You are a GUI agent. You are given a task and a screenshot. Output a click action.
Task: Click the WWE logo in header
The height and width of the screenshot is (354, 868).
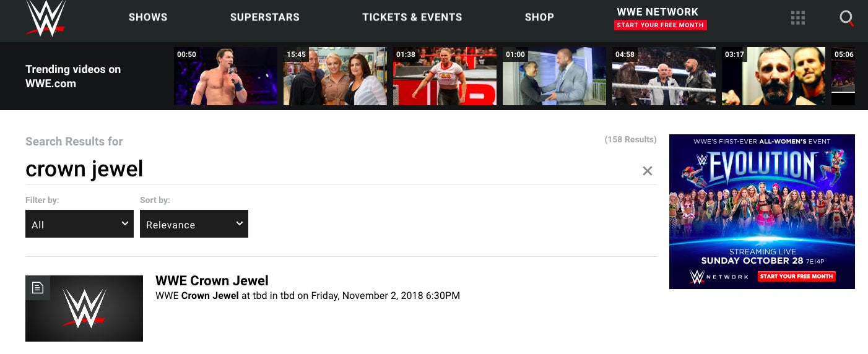point(46,18)
